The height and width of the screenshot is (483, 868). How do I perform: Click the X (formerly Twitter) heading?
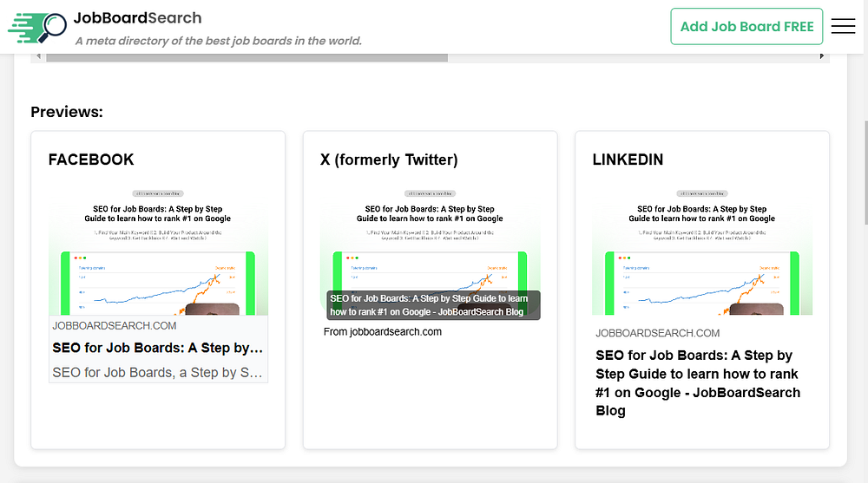[389, 160]
